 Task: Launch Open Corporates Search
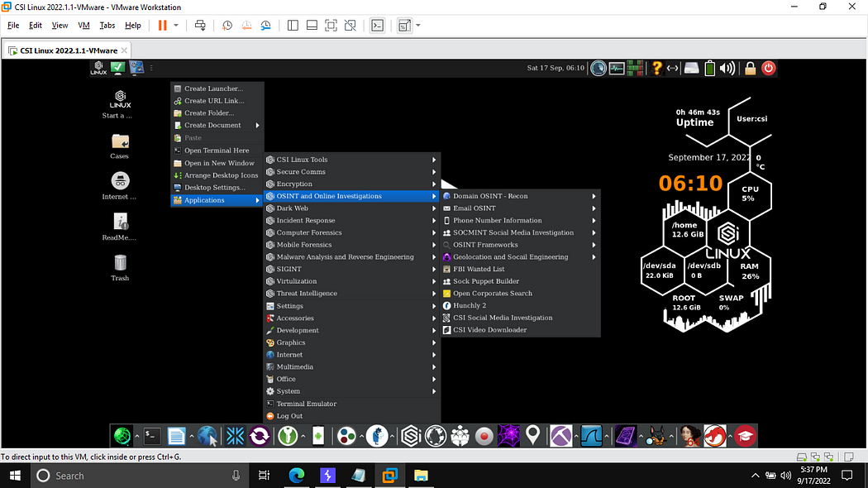tap(520, 294)
